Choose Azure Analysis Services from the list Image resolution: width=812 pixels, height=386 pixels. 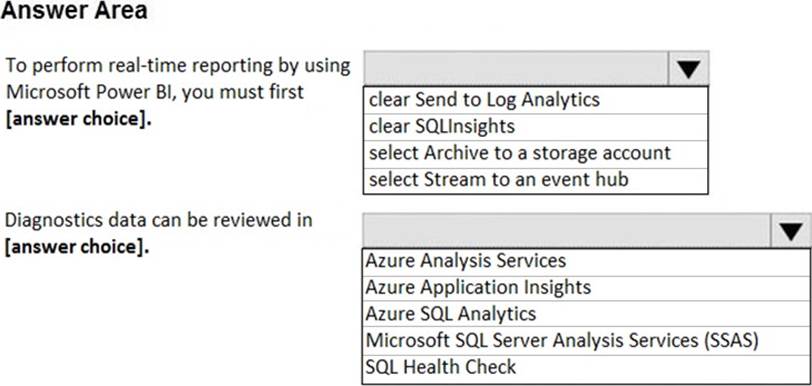586,261
